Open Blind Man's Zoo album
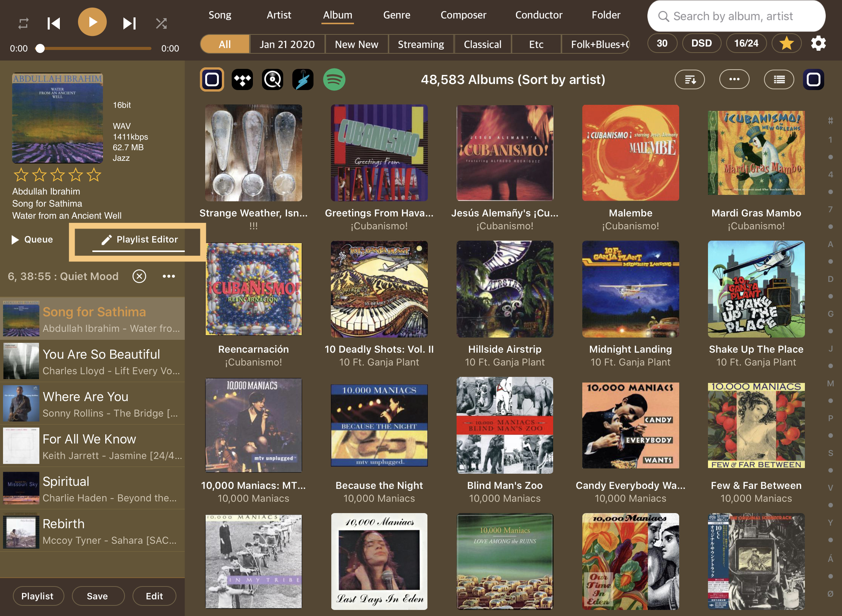Image resolution: width=842 pixels, height=616 pixels. [505, 425]
